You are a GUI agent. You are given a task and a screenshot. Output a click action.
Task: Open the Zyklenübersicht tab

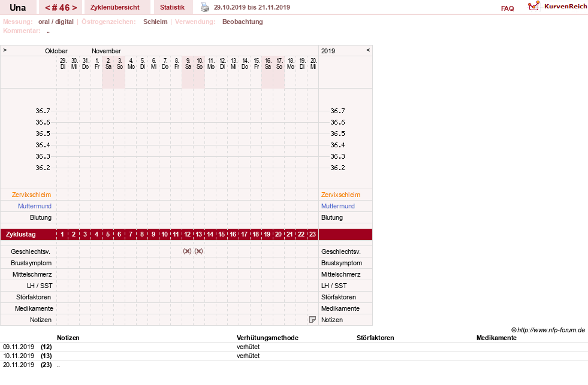pyautogui.click(x=114, y=7)
